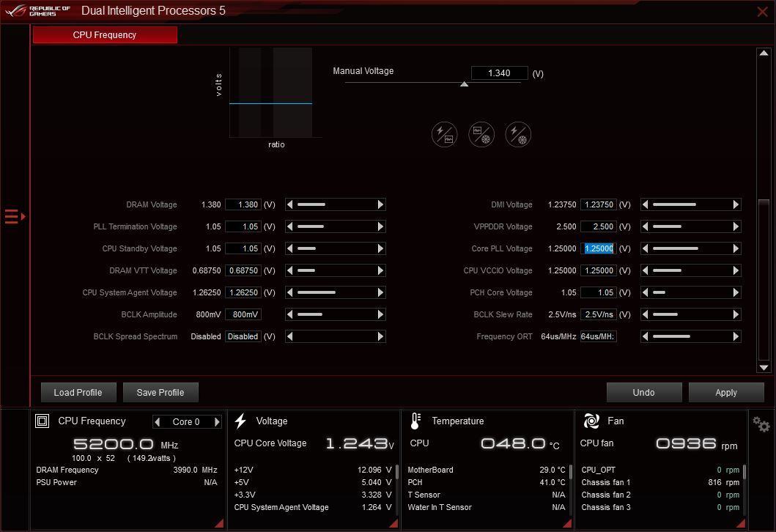776x532 pixels.
Task: Expand the Voltage panel corner triangle
Action: 394,523
